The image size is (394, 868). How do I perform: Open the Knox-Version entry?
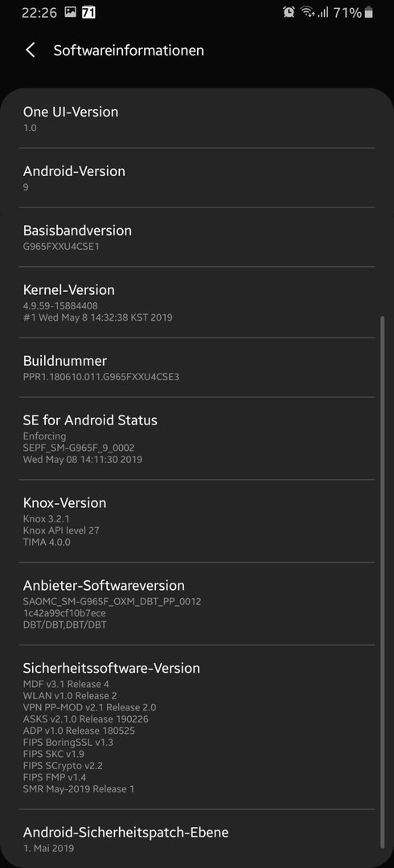[197, 521]
